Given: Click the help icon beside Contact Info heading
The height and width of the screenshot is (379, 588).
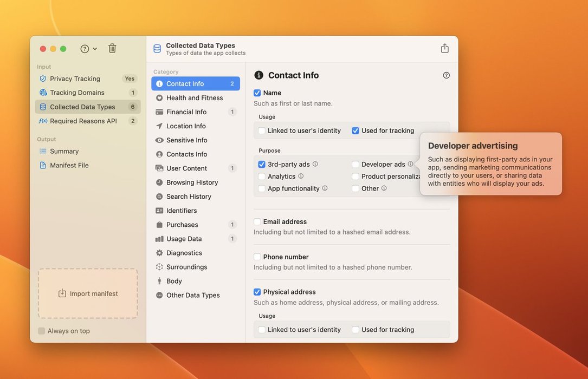Looking at the screenshot, I should [446, 75].
